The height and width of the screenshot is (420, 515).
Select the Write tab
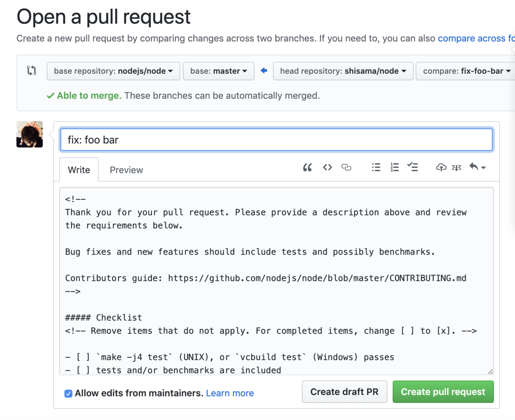[x=79, y=170]
